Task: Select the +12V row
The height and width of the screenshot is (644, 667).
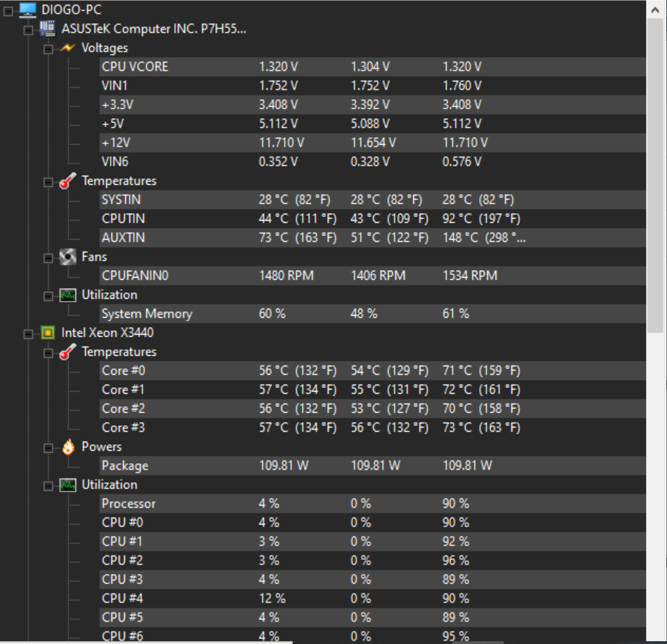Action: tap(373, 143)
